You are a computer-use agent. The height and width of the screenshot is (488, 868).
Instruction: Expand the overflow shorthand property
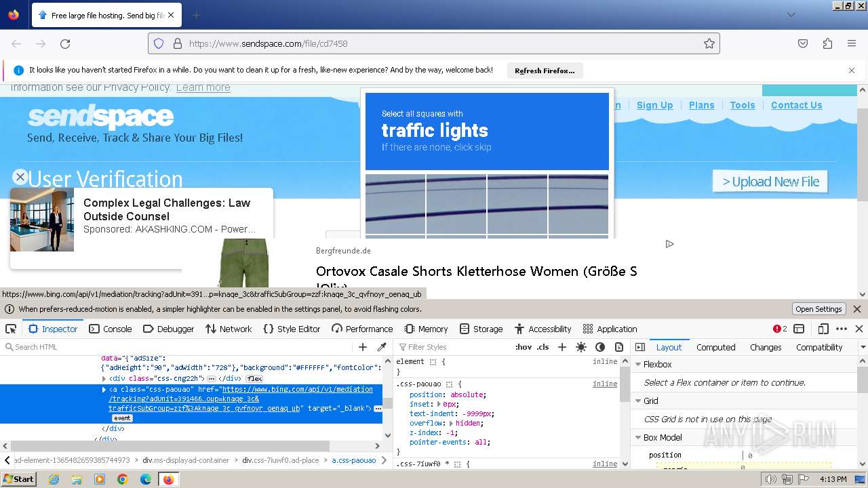451,423
